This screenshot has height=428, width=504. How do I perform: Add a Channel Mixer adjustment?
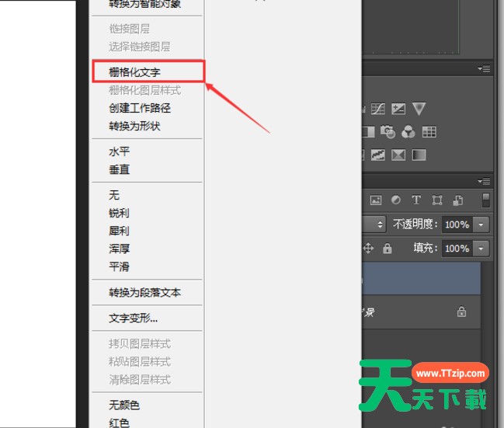click(x=408, y=132)
